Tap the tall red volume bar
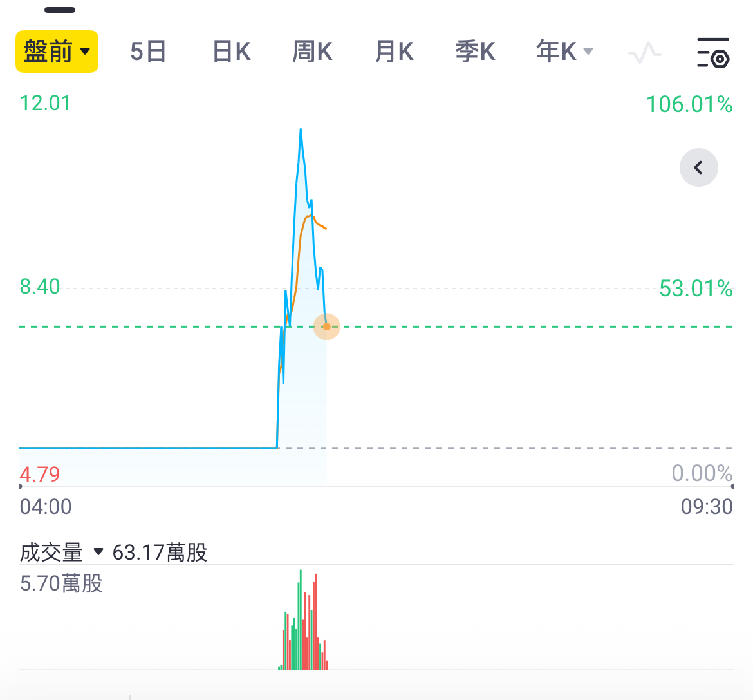The height and width of the screenshot is (700, 753). [316, 621]
